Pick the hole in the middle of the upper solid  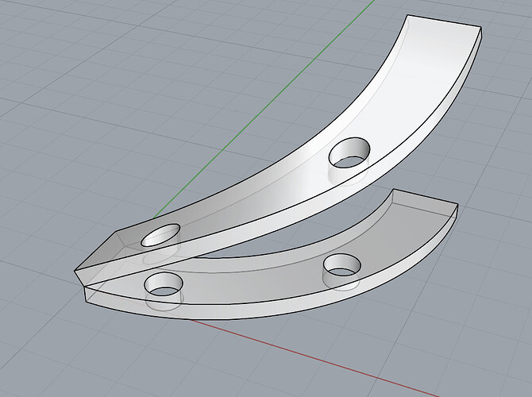pos(349,152)
